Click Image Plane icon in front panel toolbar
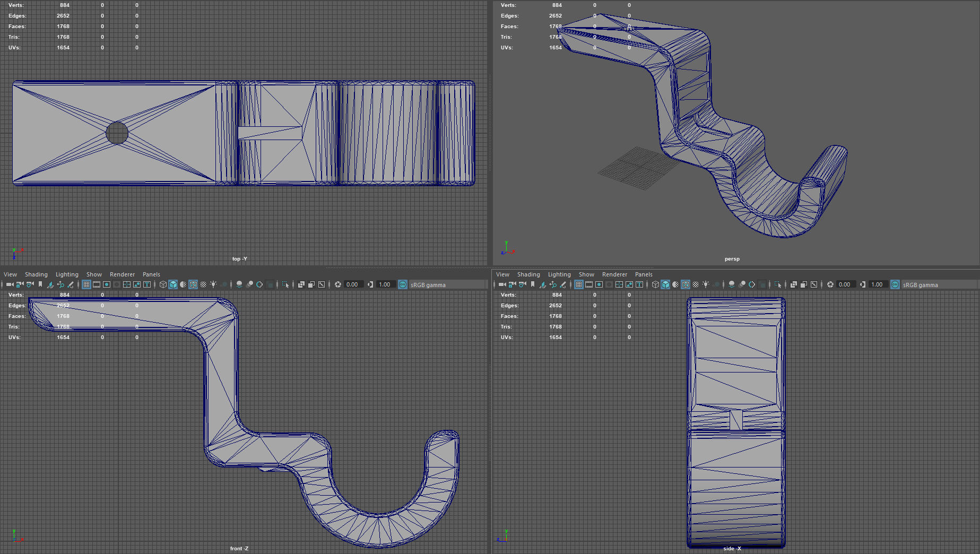 click(x=50, y=284)
